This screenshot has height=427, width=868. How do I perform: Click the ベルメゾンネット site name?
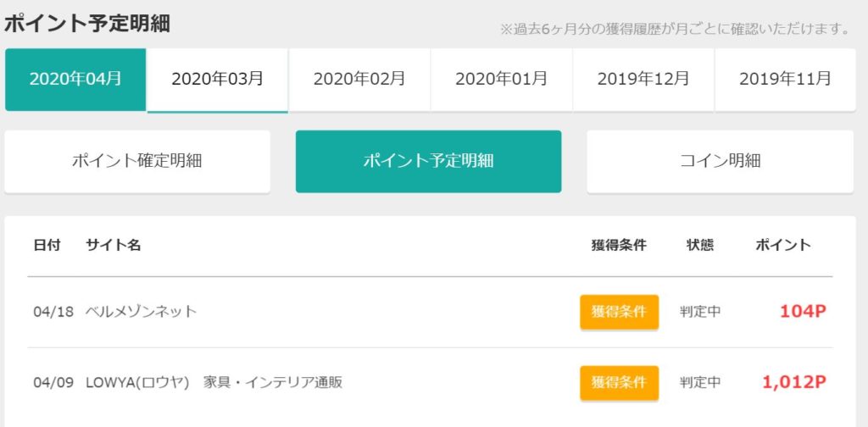pos(142,312)
